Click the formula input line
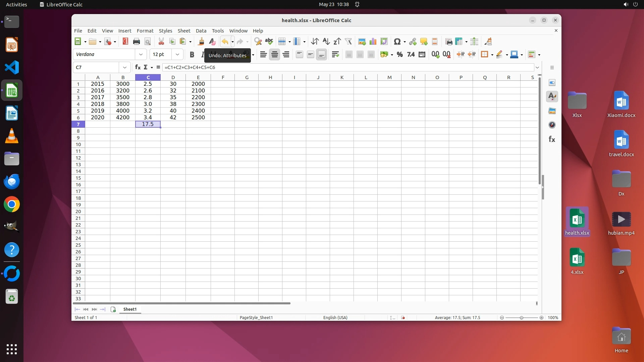This screenshot has height=362, width=644. point(335,67)
